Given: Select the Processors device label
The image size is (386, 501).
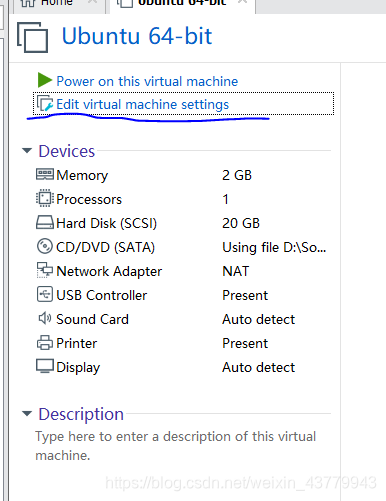Looking at the screenshot, I should 89,199.
